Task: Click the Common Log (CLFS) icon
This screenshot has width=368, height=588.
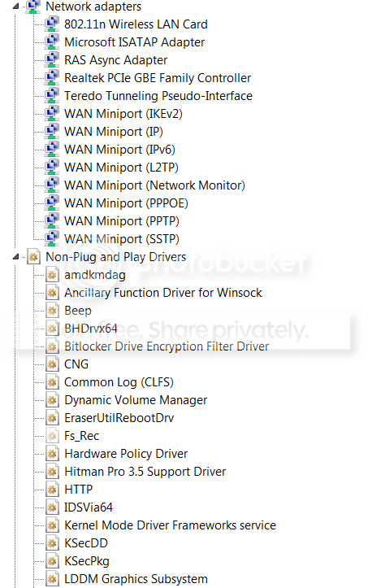Action: click(52, 382)
